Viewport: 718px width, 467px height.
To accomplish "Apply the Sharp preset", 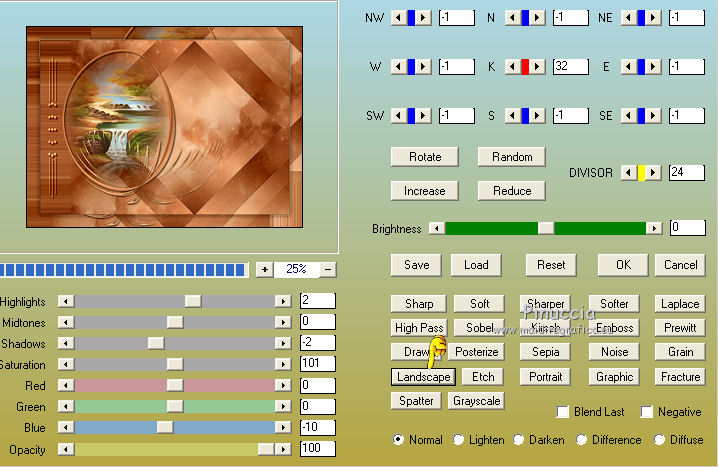I will click(x=419, y=304).
